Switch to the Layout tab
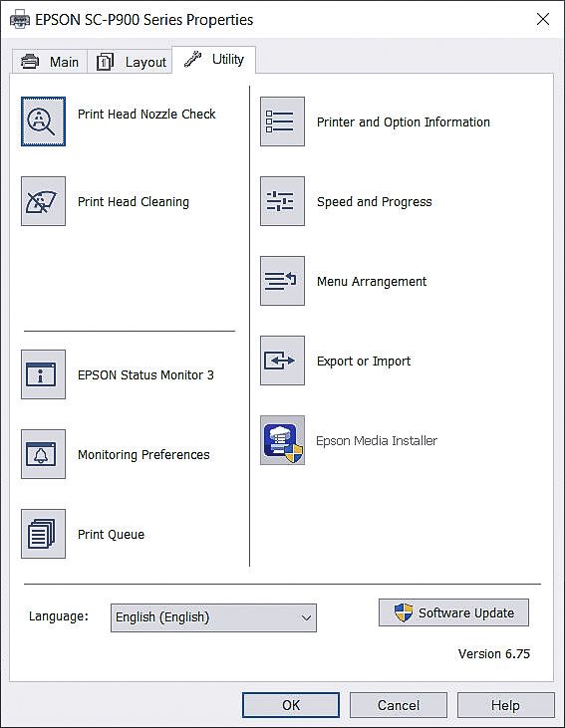Screen dimensions: 565x728 click(130, 62)
